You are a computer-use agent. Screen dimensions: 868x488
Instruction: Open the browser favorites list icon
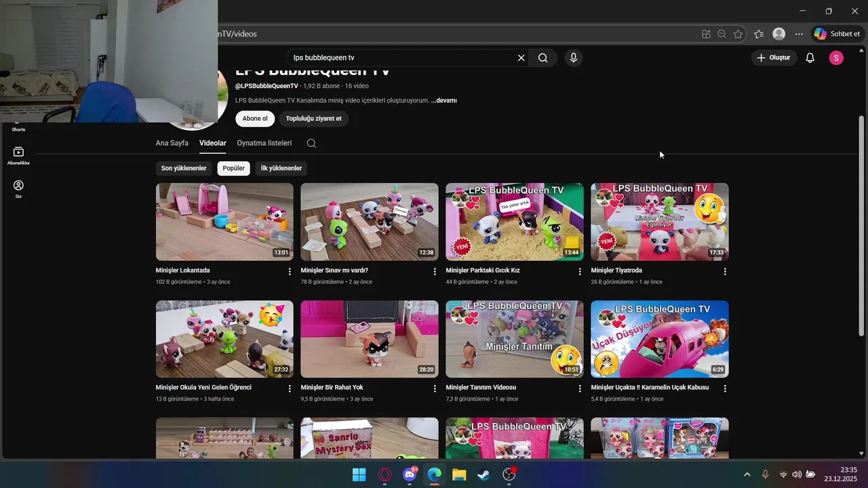[x=759, y=34]
